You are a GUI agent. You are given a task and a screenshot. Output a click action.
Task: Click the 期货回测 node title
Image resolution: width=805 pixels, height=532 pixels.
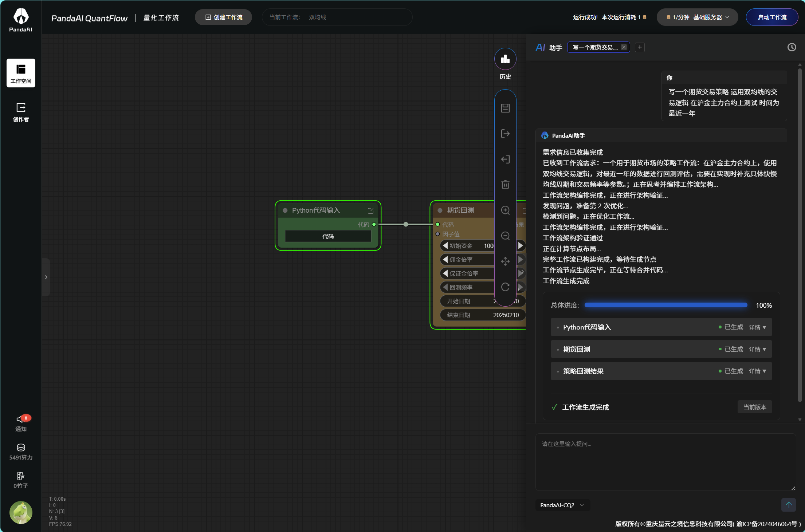[x=460, y=210]
